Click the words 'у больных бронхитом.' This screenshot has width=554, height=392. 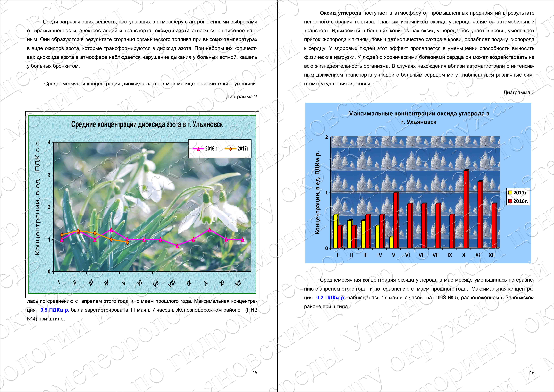[53, 66]
